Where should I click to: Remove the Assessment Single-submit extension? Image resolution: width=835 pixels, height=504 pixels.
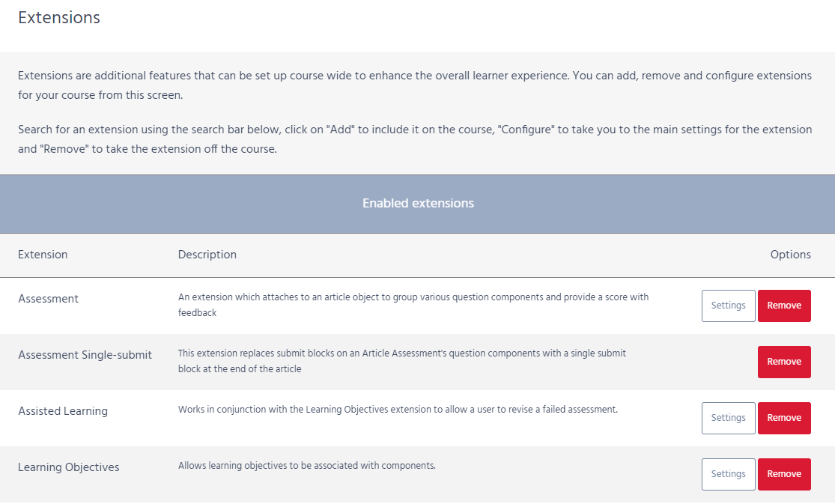[x=784, y=362]
